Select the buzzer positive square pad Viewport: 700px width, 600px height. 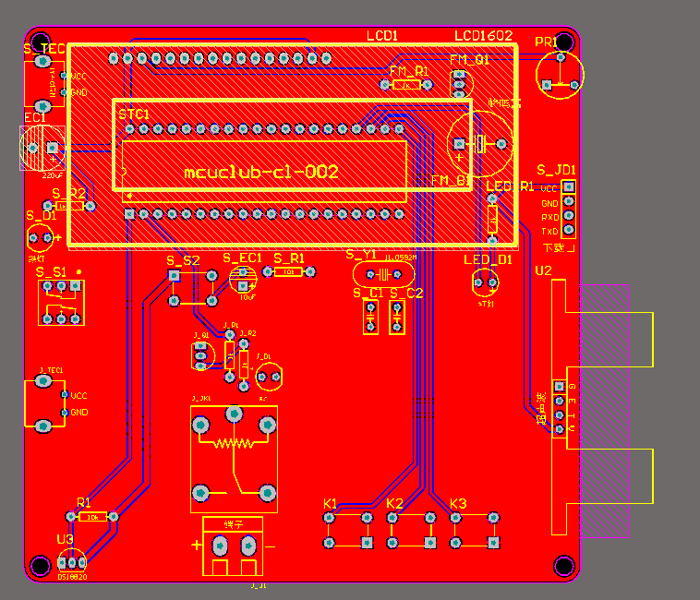tap(459, 144)
